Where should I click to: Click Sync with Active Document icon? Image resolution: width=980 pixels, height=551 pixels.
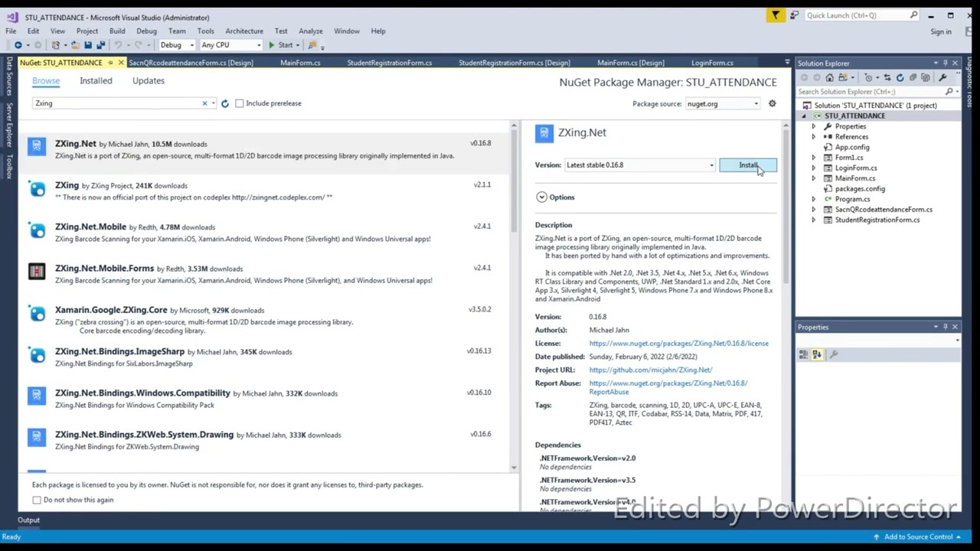coord(887,77)
